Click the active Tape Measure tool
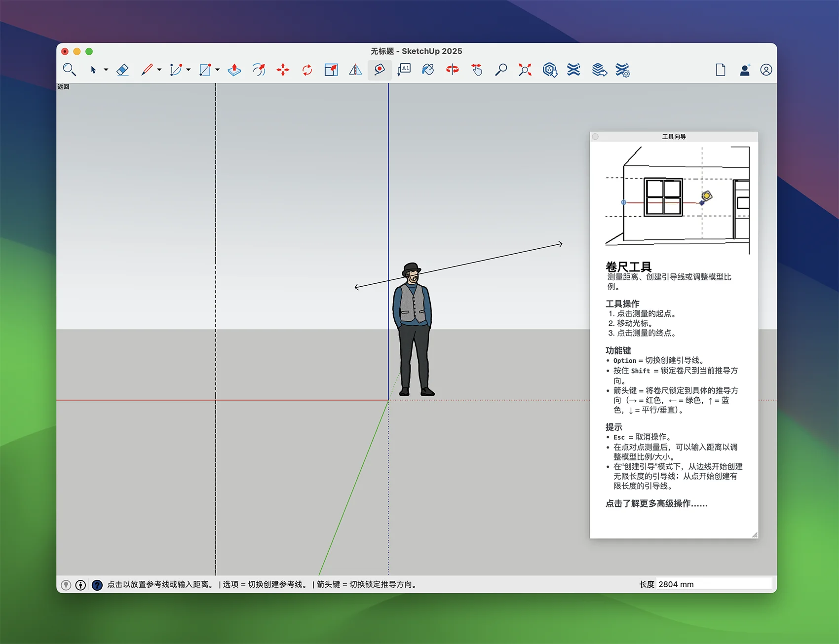The height and width of the screenshot is (644, 839). pyautogui.click(x=380, y=70)
